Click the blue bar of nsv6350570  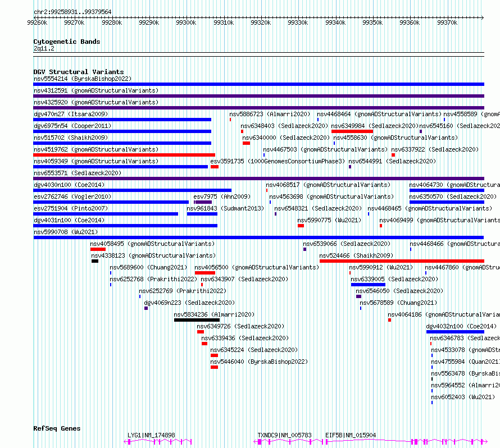(447, 202)
